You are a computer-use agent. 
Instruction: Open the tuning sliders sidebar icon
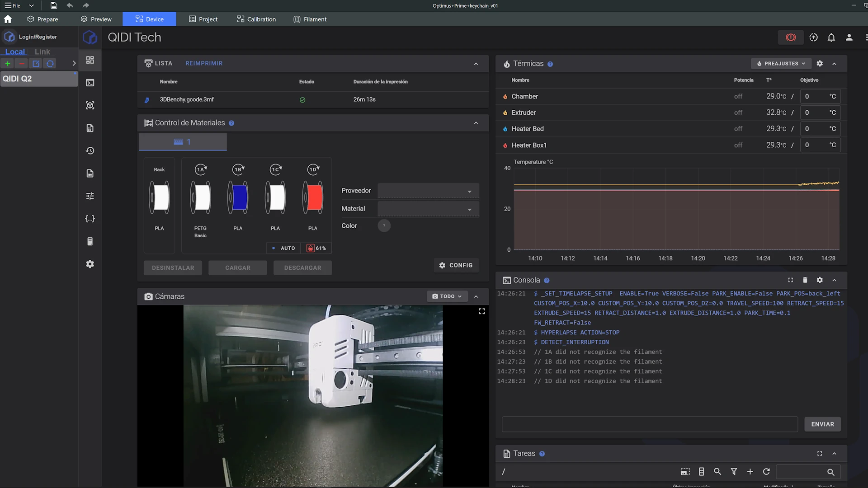point(90,196)
